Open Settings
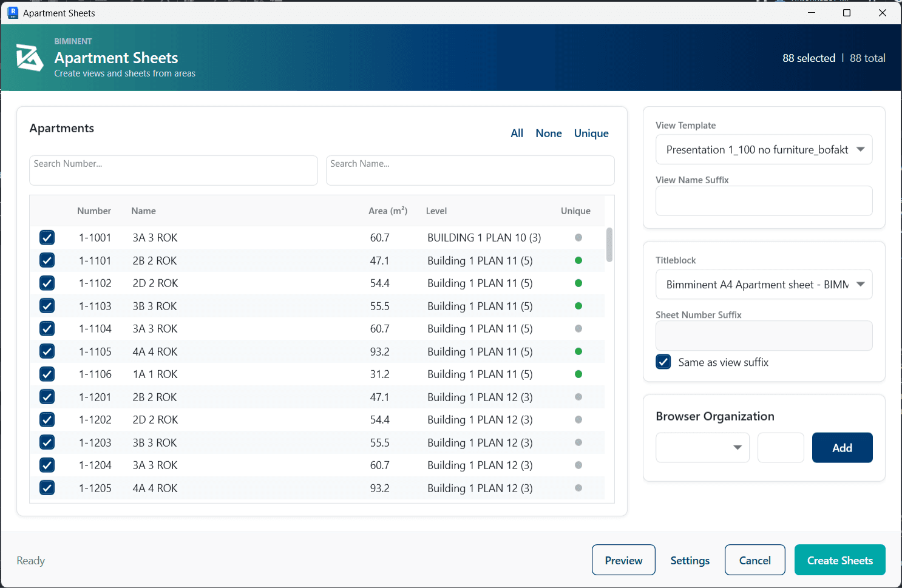Viewport: 902px width, 588px height. pos(690,561)
